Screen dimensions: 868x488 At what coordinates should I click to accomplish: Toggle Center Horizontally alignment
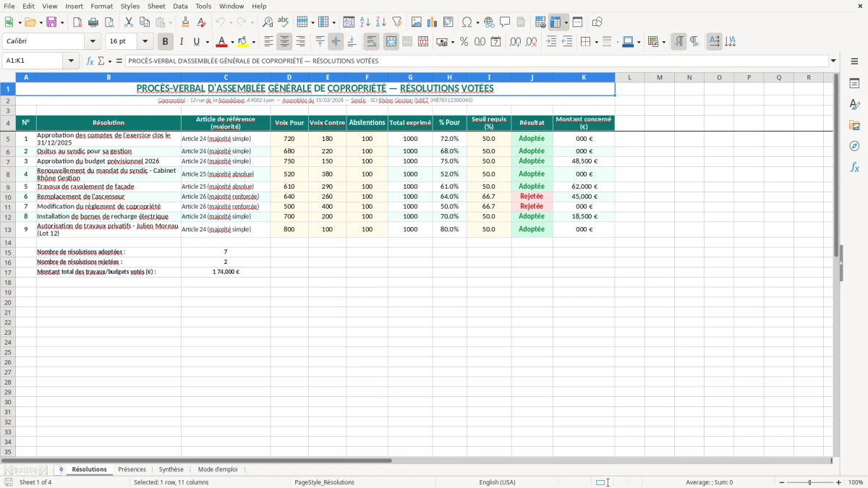284,42
